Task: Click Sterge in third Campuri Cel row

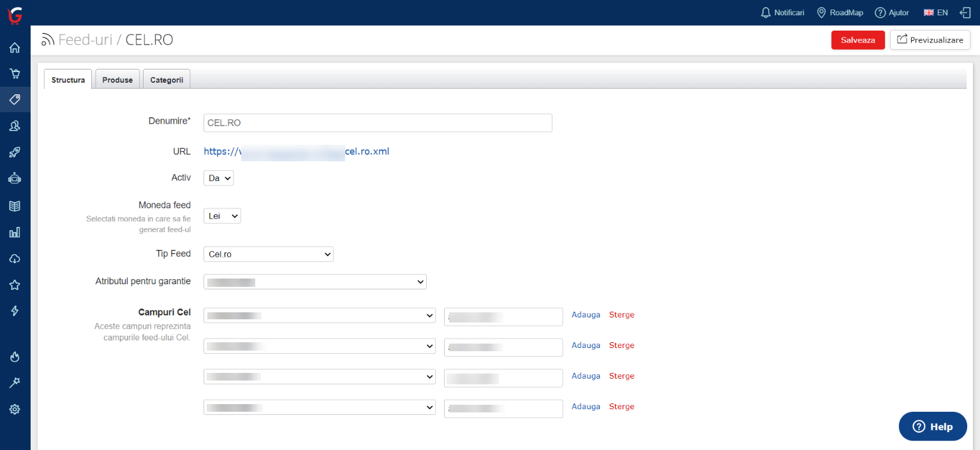Action: [622, 376]
